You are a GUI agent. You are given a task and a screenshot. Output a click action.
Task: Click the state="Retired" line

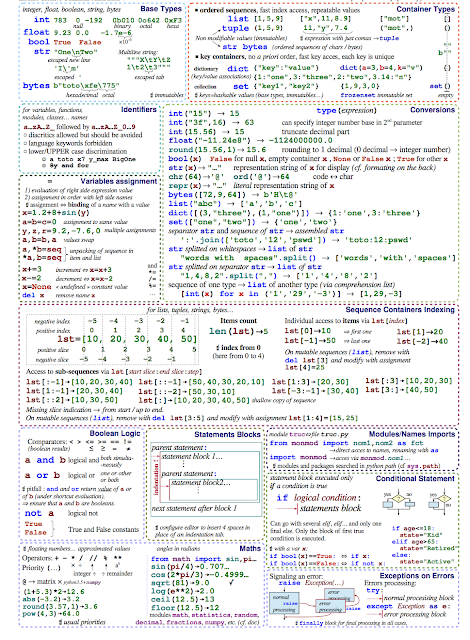[429, 548]
